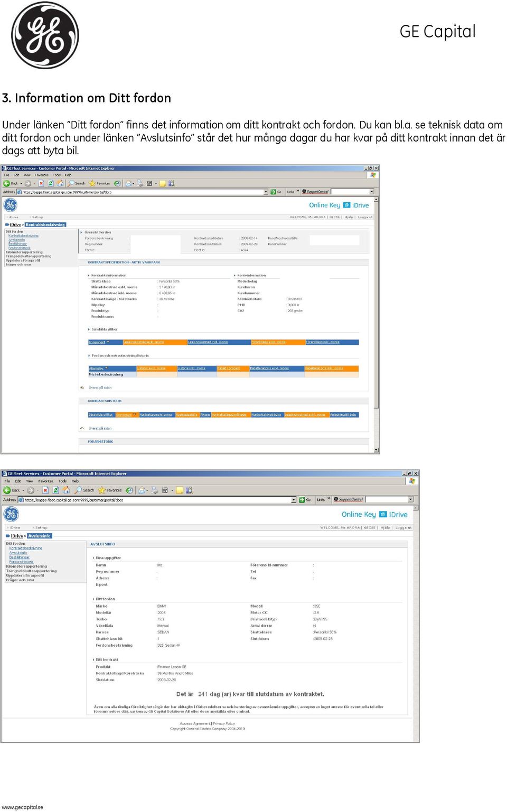Click Mail icon in the Avslutsinfo browser window

[x=142, y=490]
